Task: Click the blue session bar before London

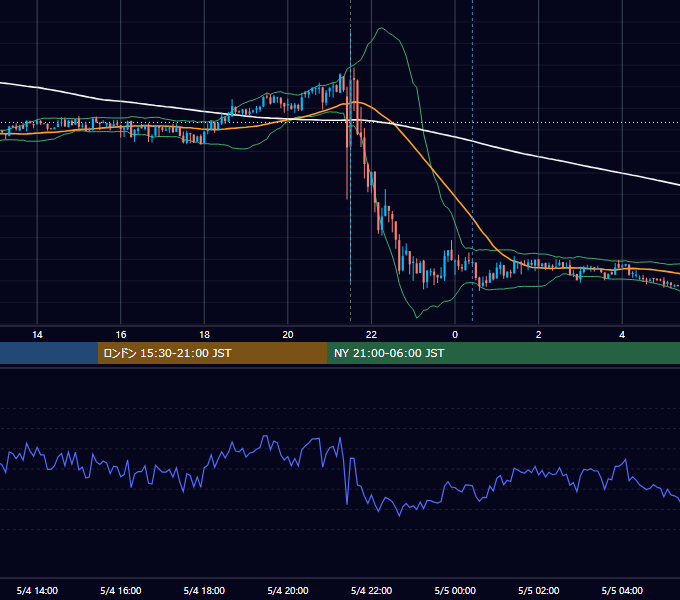Action: click(x=49, y=353)
